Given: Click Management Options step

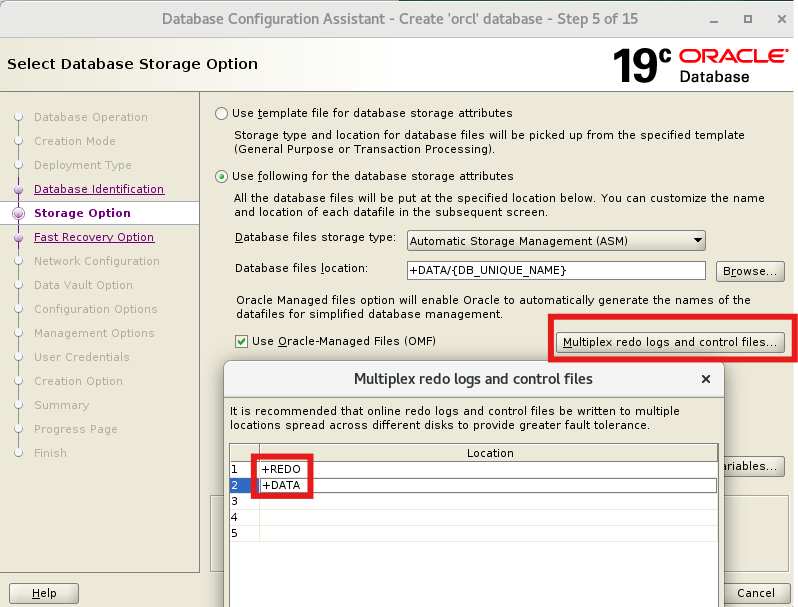Looking at the screenshot, I should (94, 333).
